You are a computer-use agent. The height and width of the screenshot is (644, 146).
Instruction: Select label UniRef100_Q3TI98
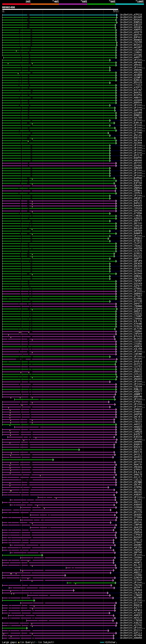click(x=131, y=301)
